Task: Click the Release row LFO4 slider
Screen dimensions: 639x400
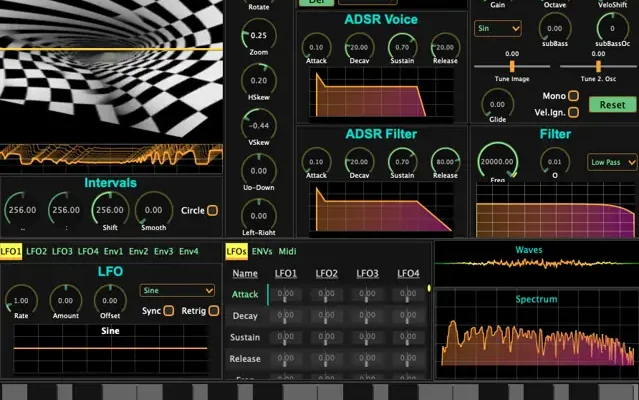Action: 408,360
